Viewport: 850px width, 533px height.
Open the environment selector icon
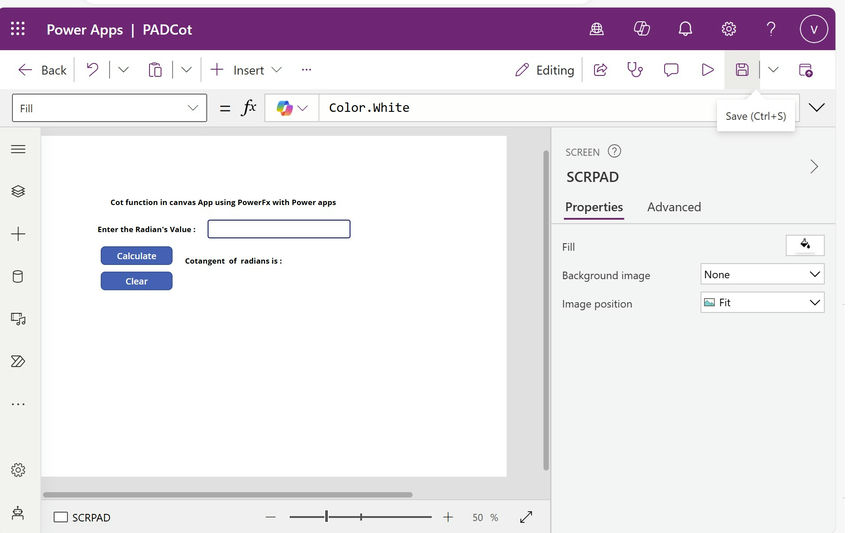(596, 29)
